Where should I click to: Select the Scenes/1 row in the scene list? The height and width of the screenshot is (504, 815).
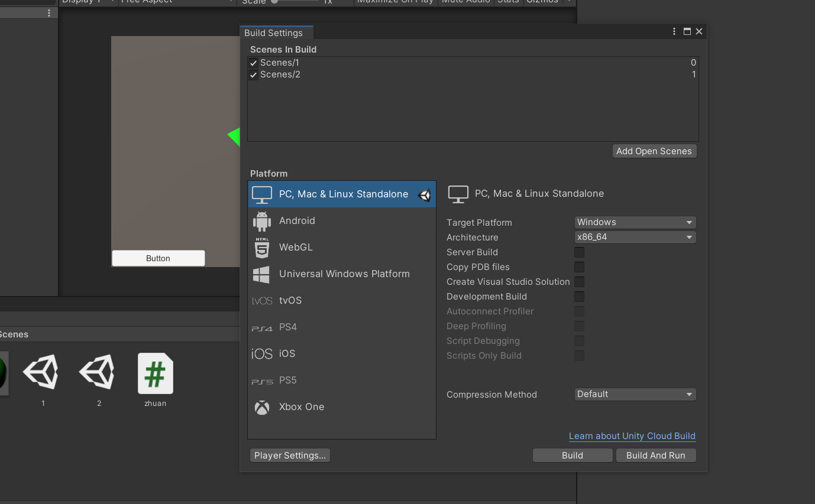click(x=473, y=63)
